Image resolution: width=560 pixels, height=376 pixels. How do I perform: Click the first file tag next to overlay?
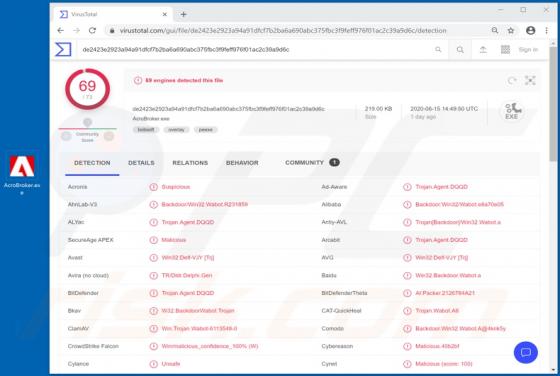(x=146, y=130)
